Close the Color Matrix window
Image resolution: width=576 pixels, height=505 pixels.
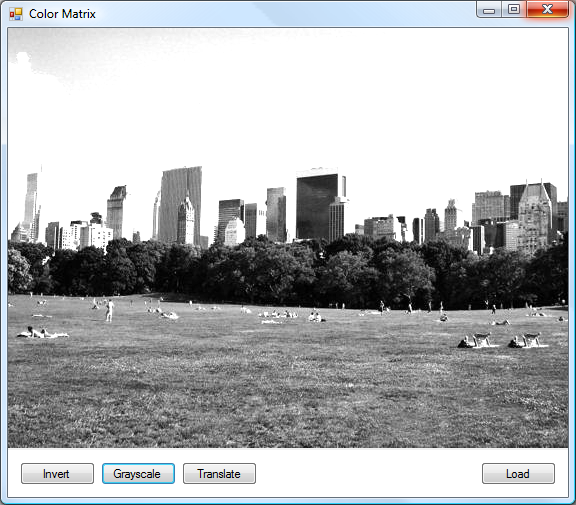(547, 10)
